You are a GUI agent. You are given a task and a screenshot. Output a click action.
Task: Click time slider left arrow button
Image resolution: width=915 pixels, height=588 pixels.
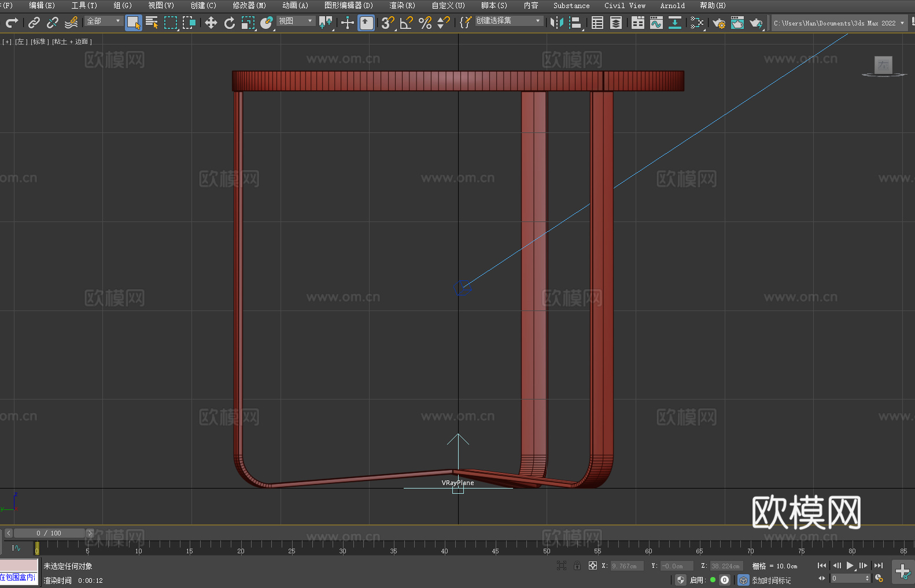tap(8, 533)
